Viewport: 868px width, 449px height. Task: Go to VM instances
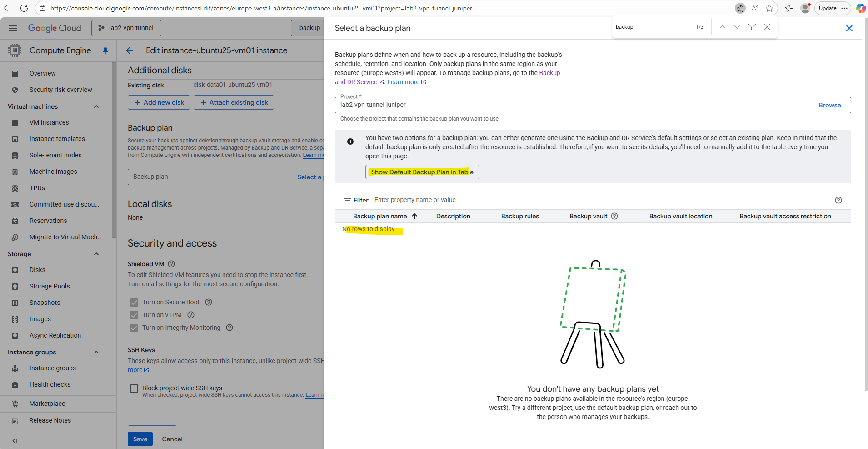49,122
